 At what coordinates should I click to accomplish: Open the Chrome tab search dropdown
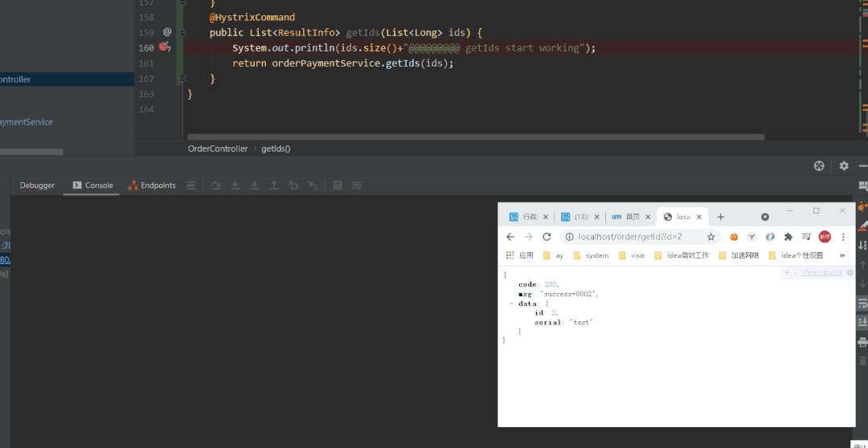pyautogui.click(x=765, y=217)
